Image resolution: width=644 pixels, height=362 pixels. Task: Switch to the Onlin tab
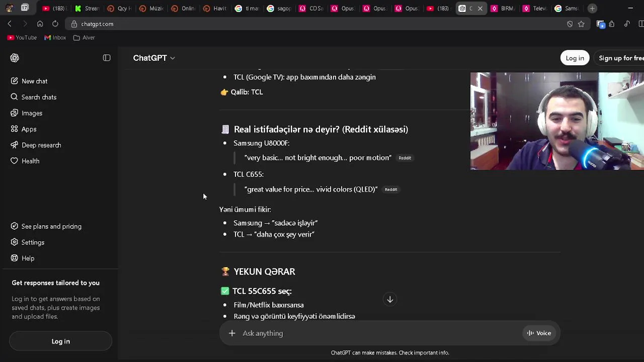pyautogui.click(x=184, y=9)
